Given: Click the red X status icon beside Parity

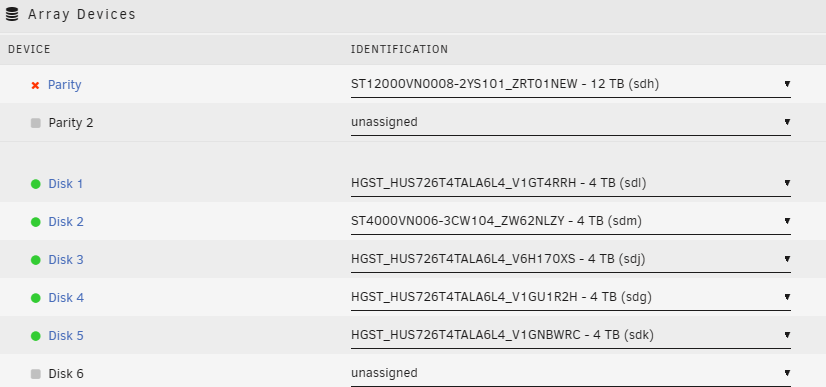Looking at the screenshot, I should tap(35, 85).
